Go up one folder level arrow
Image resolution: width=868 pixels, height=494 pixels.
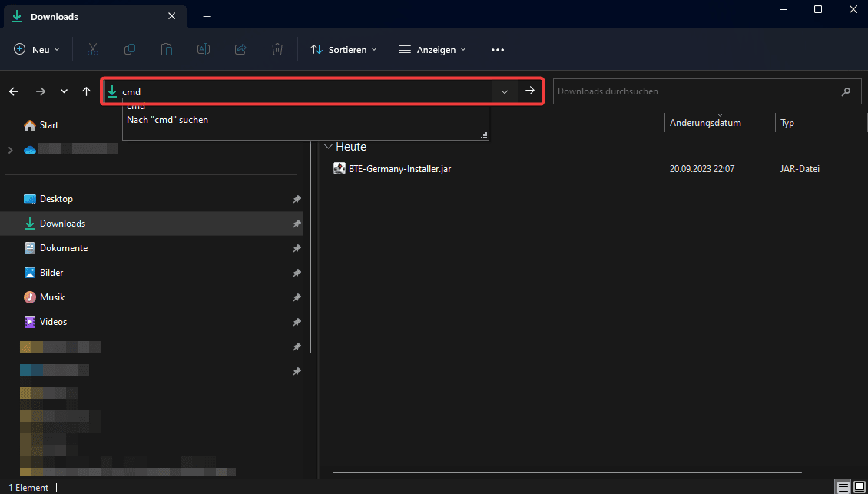(86, 91)
